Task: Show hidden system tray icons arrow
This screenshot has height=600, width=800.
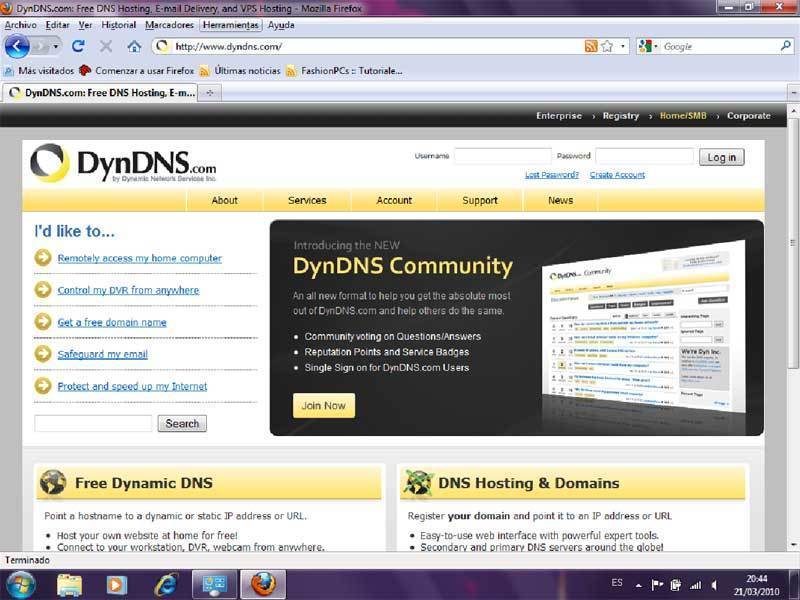Action: [638, 584]
